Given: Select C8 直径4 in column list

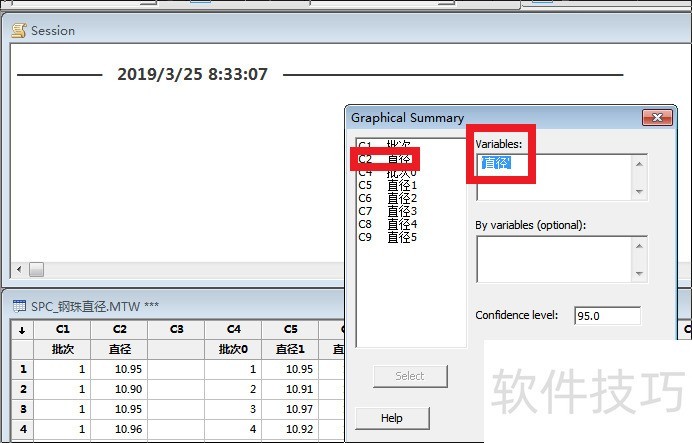Looking at the screenshot, I should coord(387,224).
